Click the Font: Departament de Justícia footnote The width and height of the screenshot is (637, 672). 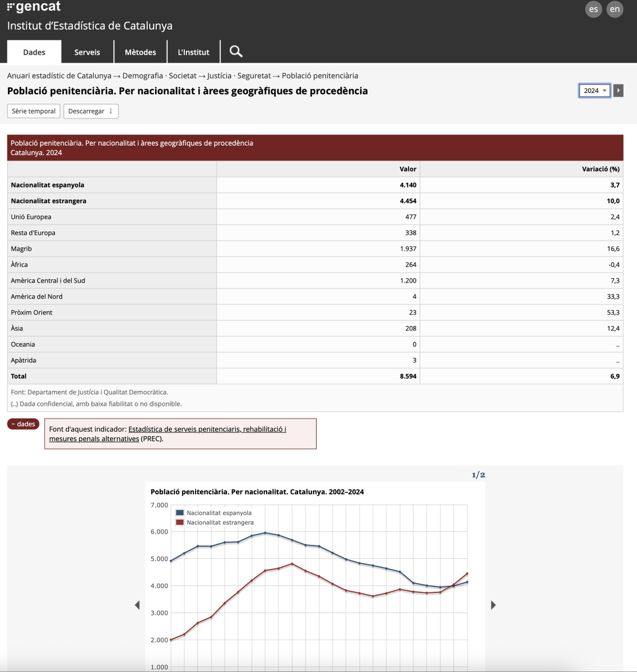pos(89,392)
